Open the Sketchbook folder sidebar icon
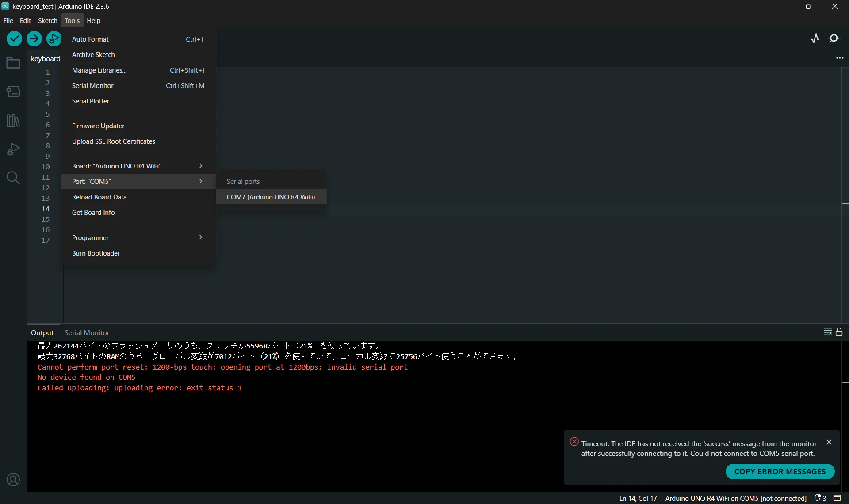The height and width of the screenshot is (504, 849). pos(13,63)
